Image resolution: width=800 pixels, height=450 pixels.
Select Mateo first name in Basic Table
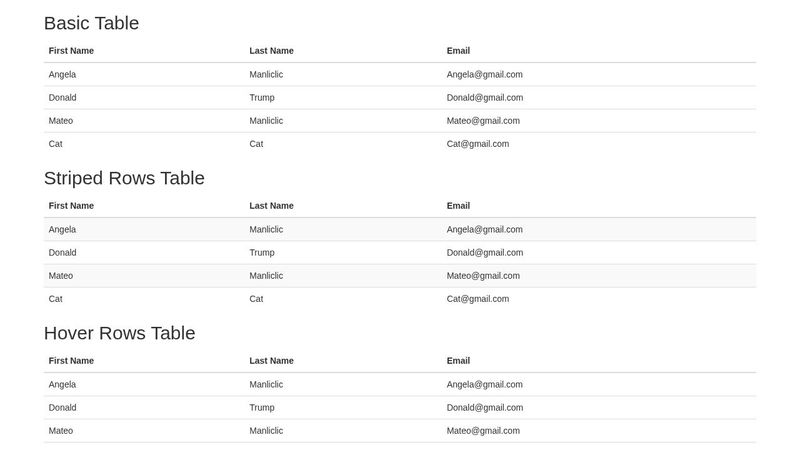tap(61, 121)
